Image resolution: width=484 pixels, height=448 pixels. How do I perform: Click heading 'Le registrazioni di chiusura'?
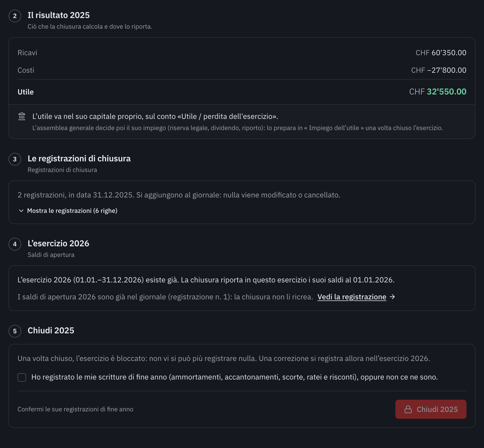(x=79, y=158)
